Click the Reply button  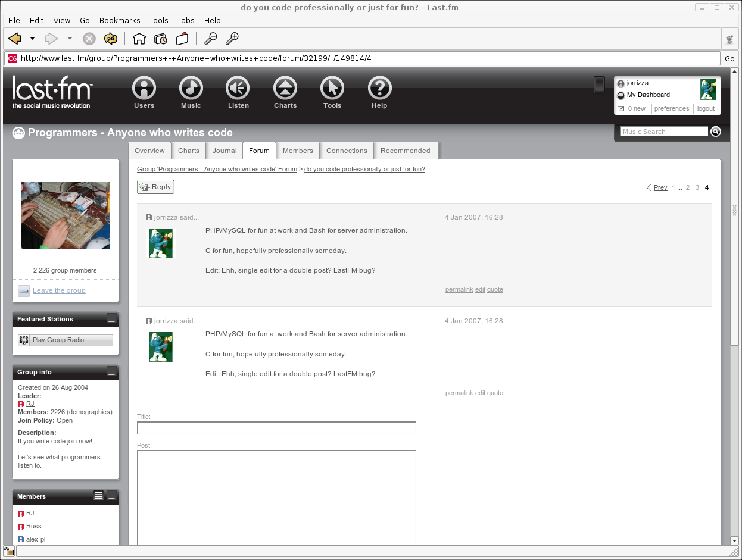pos(155,187)
